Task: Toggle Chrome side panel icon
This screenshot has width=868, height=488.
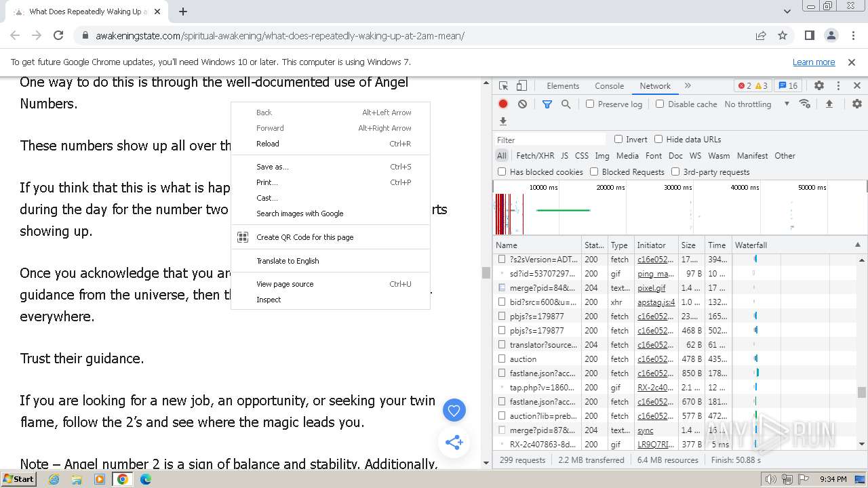Action: pyautogui.click(x=810, y=36)
